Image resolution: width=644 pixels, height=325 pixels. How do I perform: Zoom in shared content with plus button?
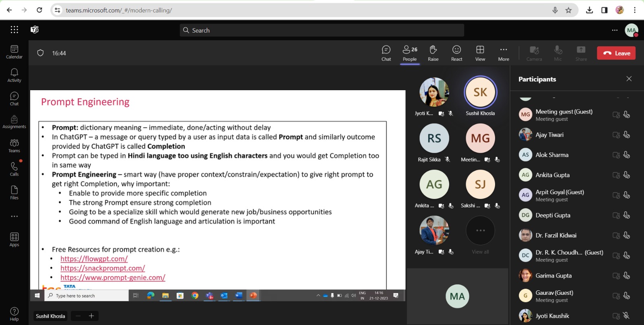pyautogui.click(x=91, y=316)
